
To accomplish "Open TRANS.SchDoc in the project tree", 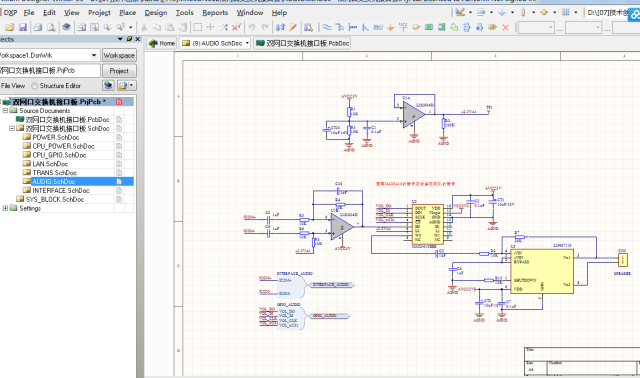I will 55,173.
